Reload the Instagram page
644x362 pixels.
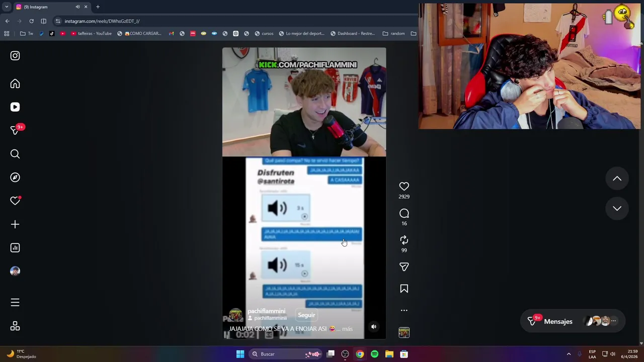(x=31, y=21)
